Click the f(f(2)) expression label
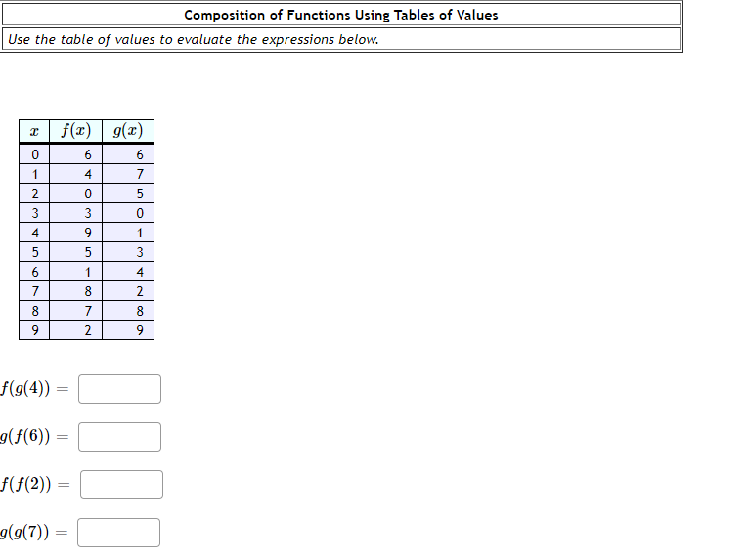Image resolution: width=748 pixels, height=560 pixels. click(25, 484)
